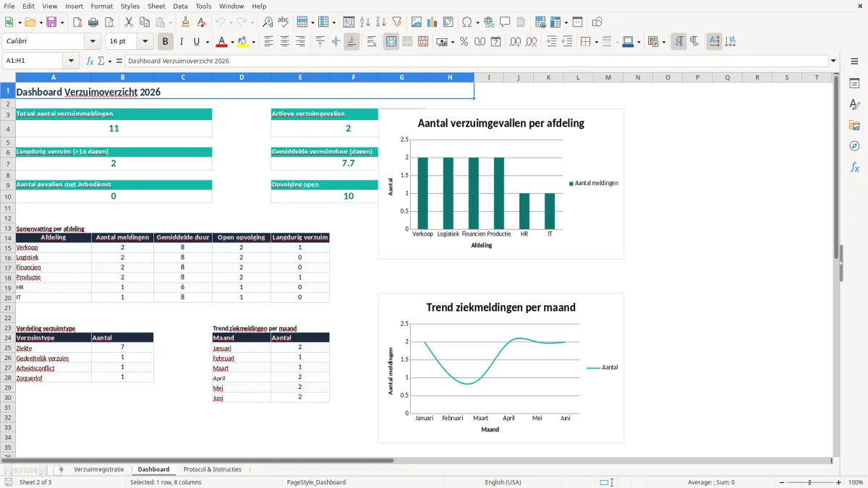Toggle Merge and Center Cells
The width and height of the screenshot is (868, 488).
pyautogui.click(x=391, y=42)
